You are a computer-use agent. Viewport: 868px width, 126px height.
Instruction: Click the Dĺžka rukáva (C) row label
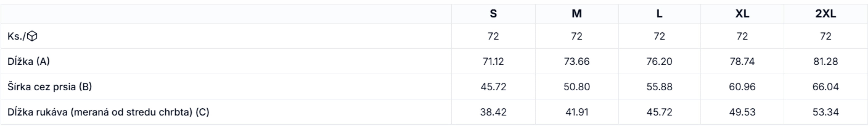point(108,112)
